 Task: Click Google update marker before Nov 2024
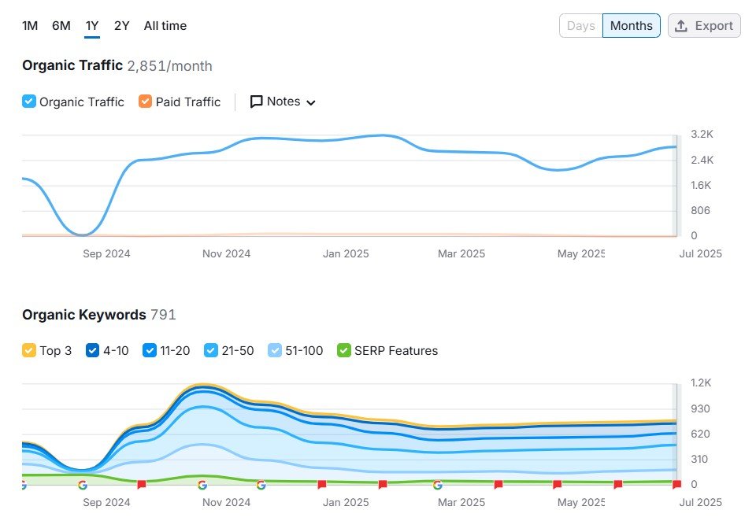click(x=202, y=485)
